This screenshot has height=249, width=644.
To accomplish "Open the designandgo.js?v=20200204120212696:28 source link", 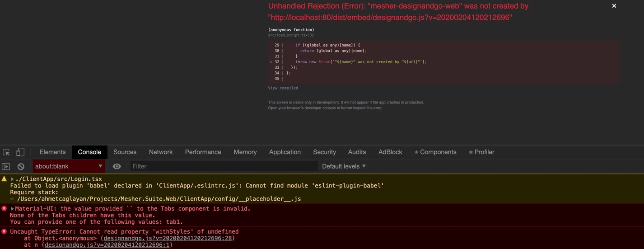I will [168, 238].
